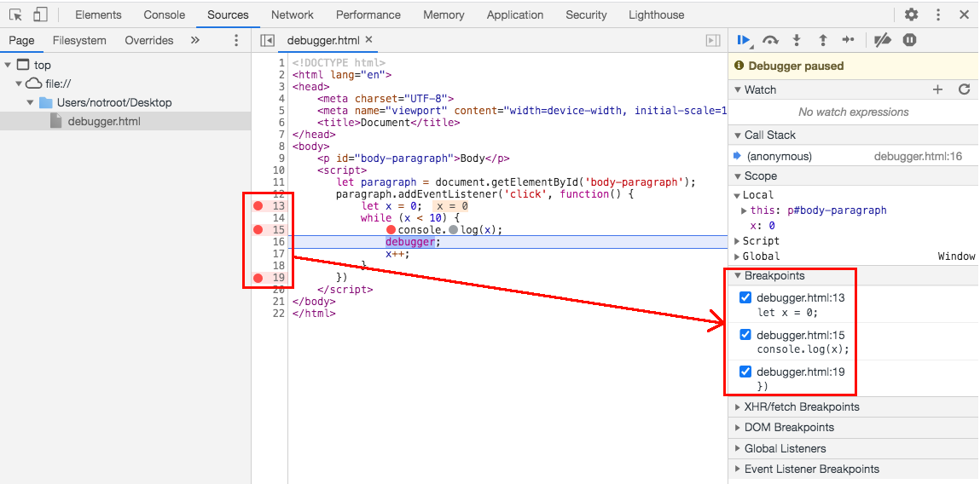Hide the navigator sidebar toggle
The image size is (980, 484).
pos(267,41)
